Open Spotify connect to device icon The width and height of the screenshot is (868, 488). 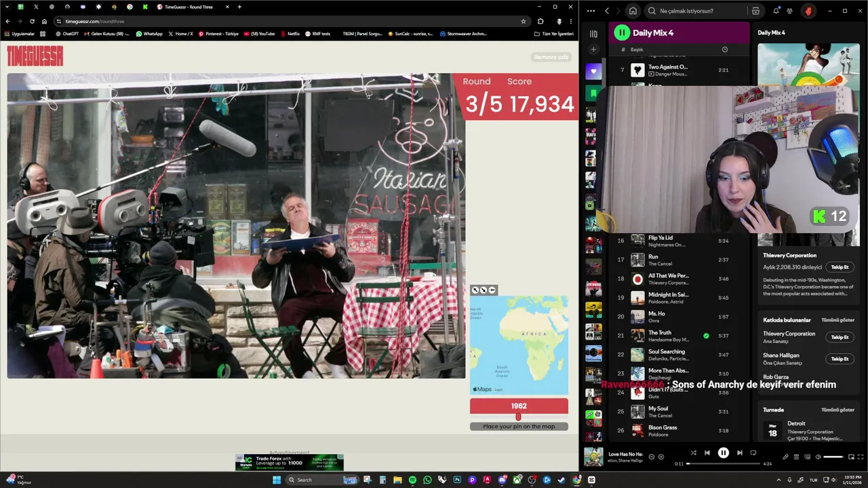(807, 457)
